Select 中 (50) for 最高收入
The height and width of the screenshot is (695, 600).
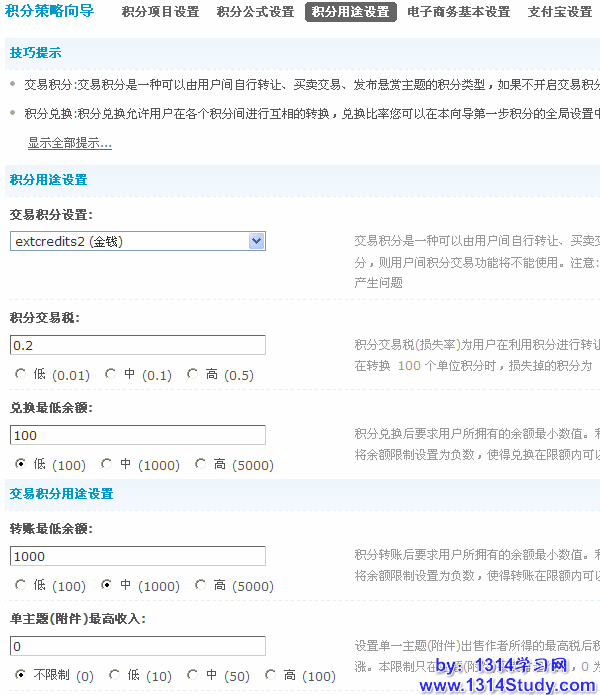click(x=193, y=676)
